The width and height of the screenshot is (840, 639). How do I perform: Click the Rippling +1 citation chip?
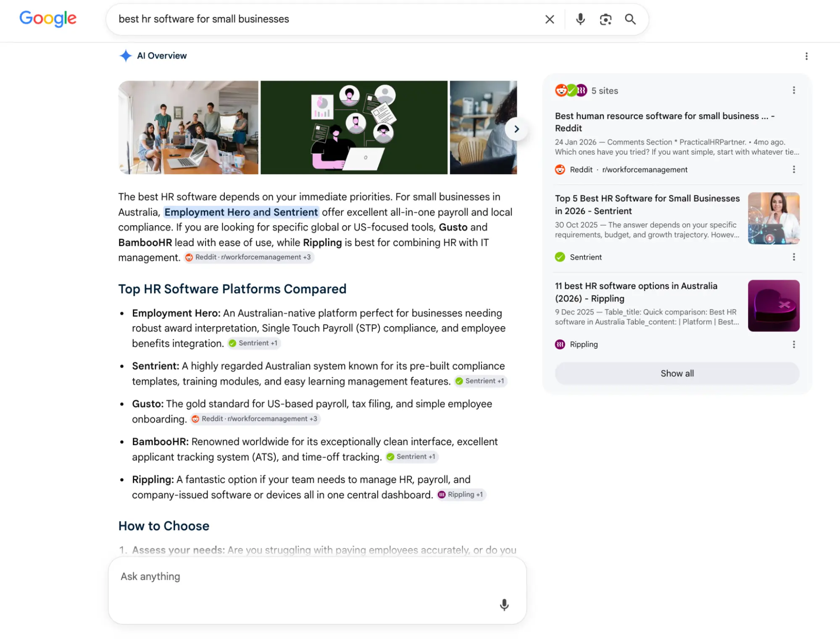[461, 494]
